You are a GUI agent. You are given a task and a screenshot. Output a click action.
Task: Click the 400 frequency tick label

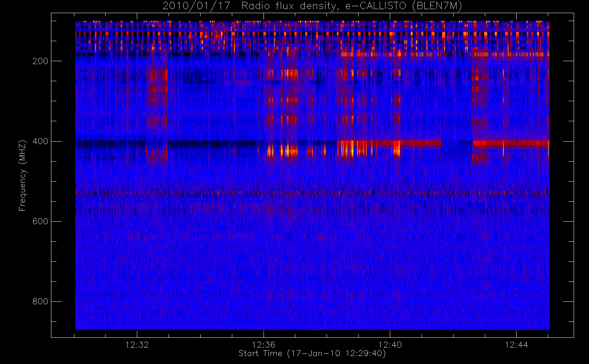[x=40, y=141]
